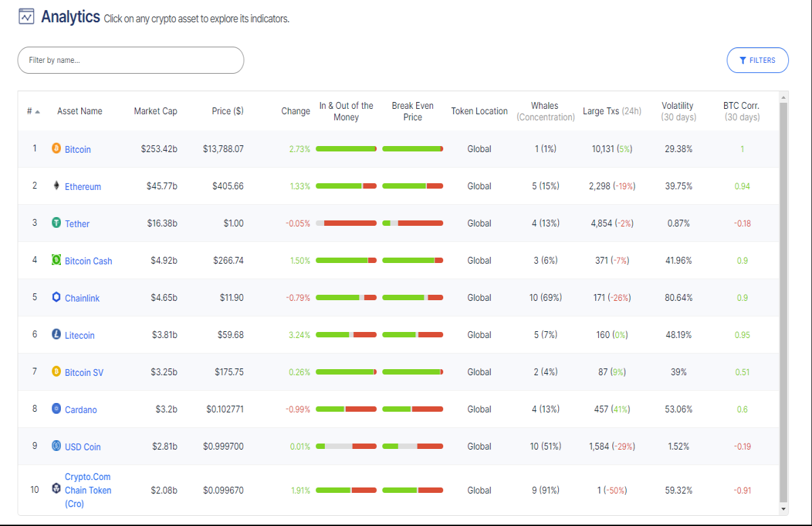Sort by BTC Corr. column header
Viewport: 812px width, 526px height.
click(x=741, y=111)
